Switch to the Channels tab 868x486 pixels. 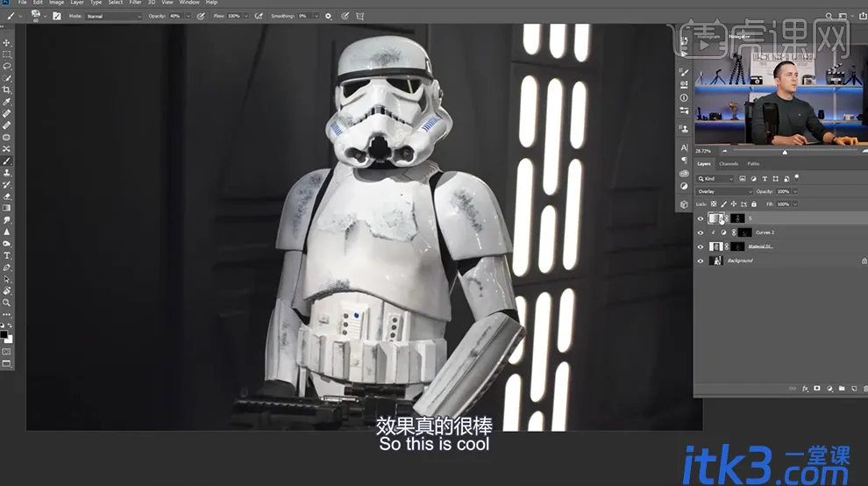pyautogui.click(x=729, y=164)
